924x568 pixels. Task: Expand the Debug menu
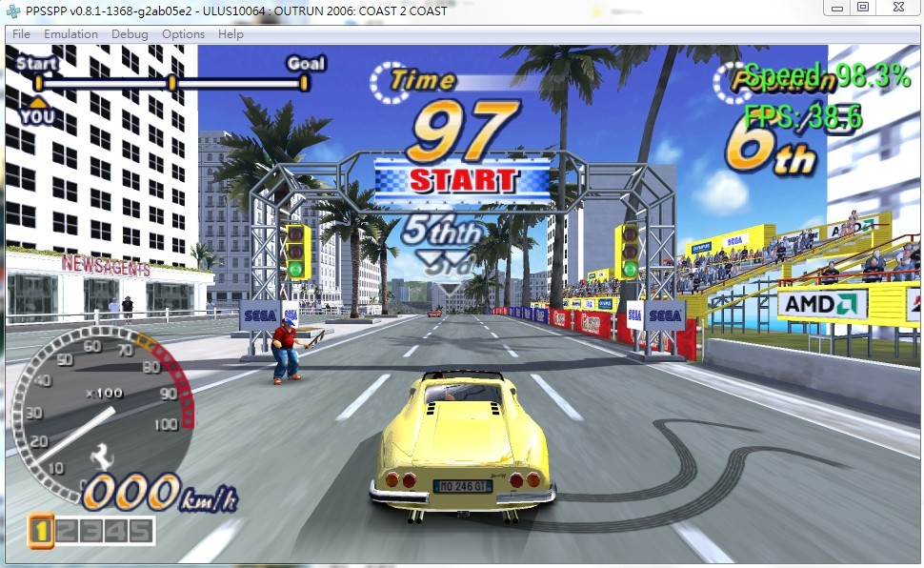pyautogui.click(x=130, y=34)
